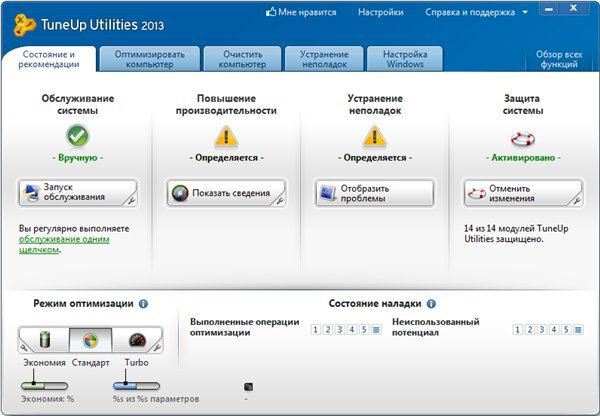Screen dimensions: 600x416
Task: Click the warning icon under Устранение неполадок
Action: click(375, 137)
